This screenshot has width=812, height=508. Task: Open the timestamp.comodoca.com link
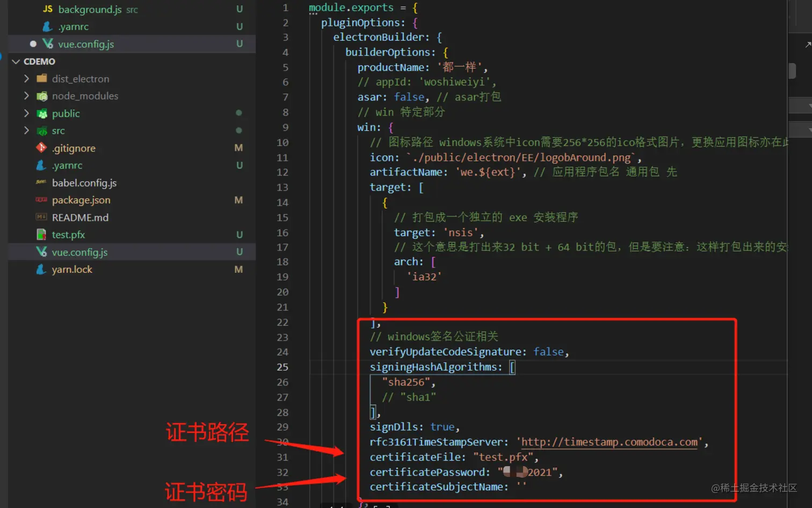(610, 442)
